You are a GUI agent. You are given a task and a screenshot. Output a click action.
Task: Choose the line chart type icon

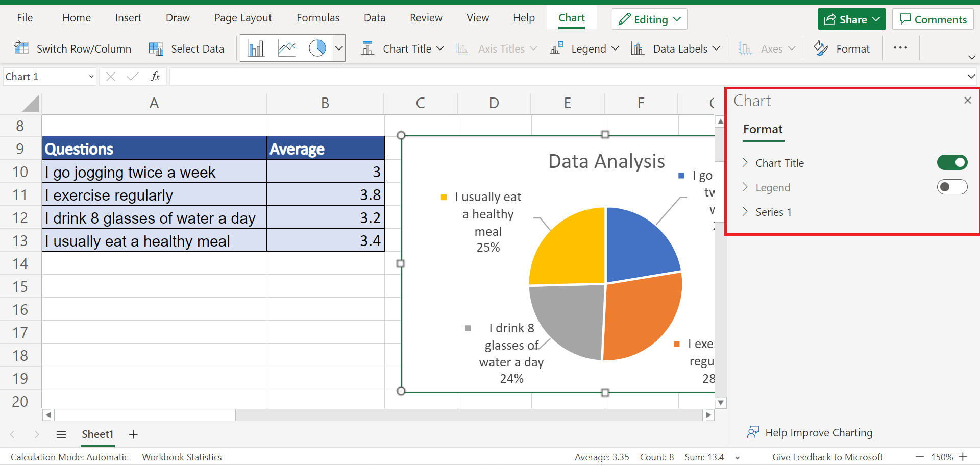(287, 48)
